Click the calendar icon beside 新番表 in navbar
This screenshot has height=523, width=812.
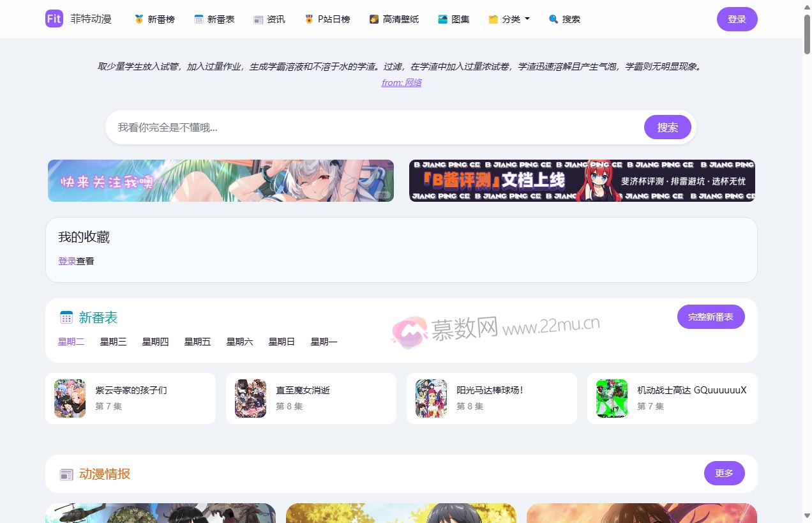pyautogui.click(x=199, y=19)
